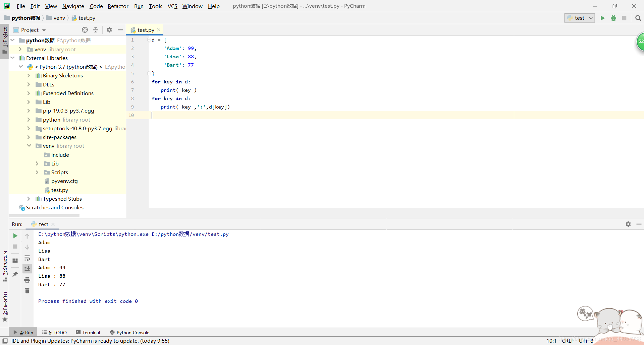Rerun the program from the Run panel

(x=15, y=236)
